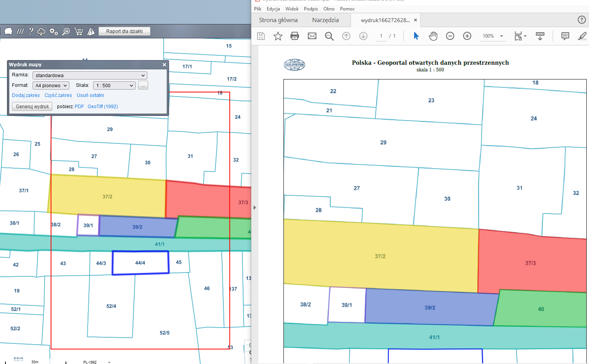Open the gears settings icon in Geoportal

(54, 32)
